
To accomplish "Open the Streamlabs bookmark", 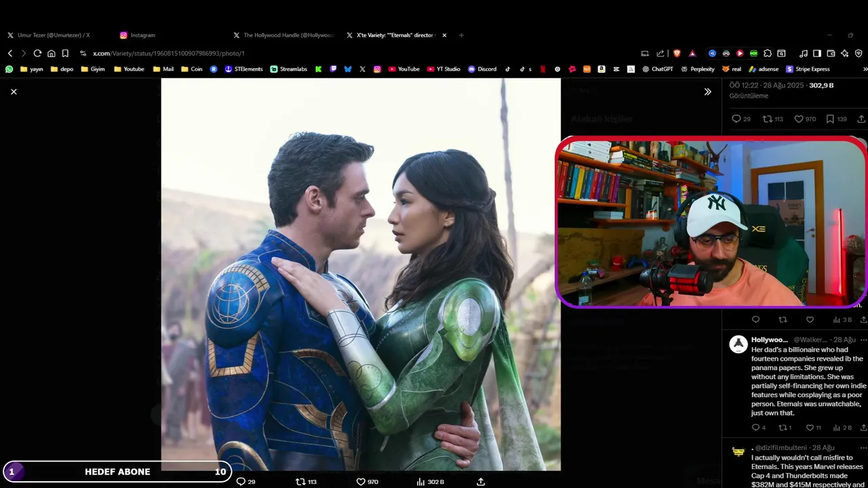I will (289, 69).
